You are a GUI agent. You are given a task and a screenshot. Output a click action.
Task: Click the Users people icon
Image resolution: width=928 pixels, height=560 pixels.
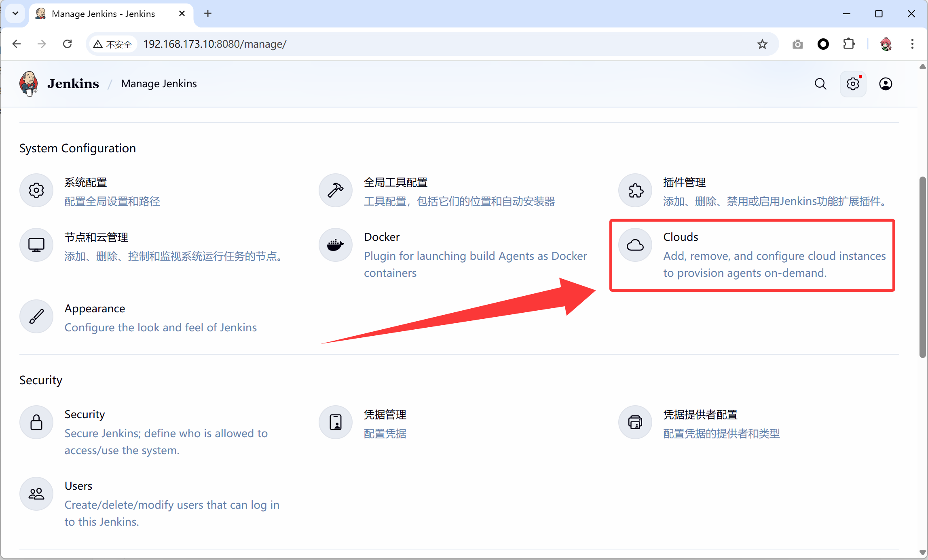click(x=36, y=494)
